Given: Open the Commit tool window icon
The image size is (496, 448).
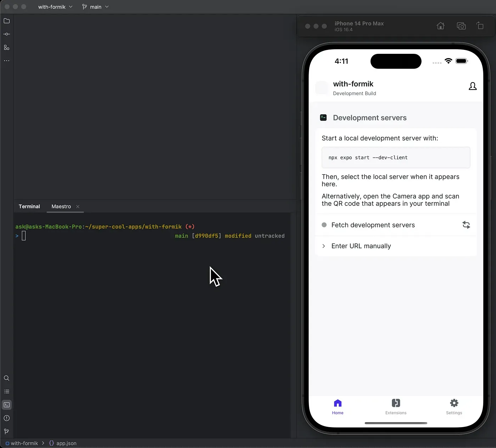Looking at the screenshot, I should tap(6, 34).
